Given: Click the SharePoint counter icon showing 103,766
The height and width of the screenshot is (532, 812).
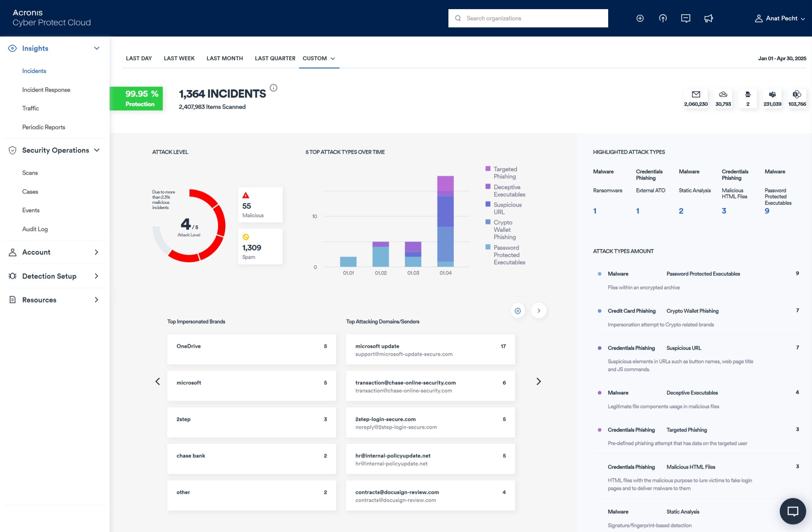Looking at the screenshot, I should pyautogui.click(x=797, y=94).
